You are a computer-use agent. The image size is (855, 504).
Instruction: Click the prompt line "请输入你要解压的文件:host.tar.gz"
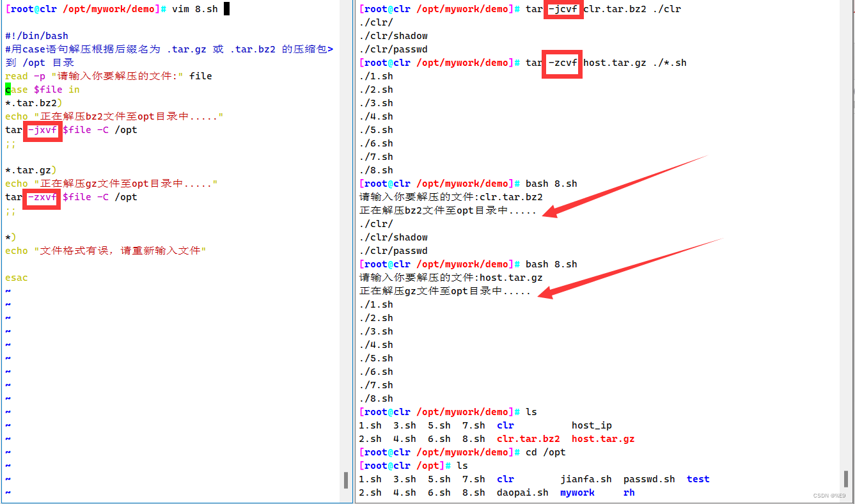451,278
